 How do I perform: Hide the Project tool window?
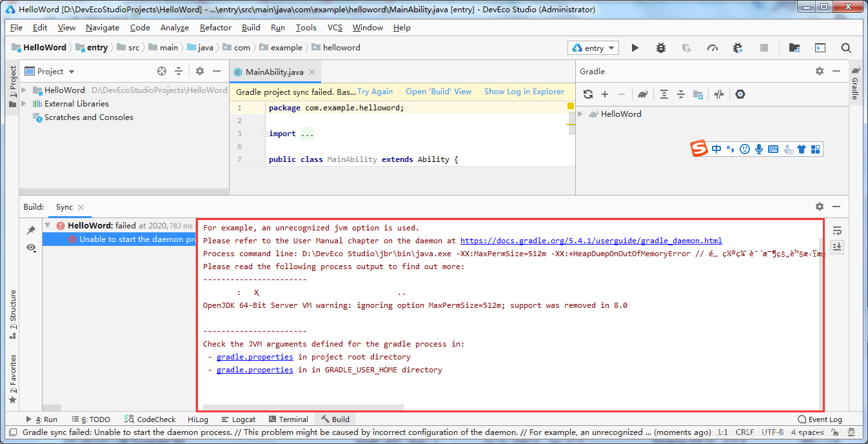click(217, 71)
